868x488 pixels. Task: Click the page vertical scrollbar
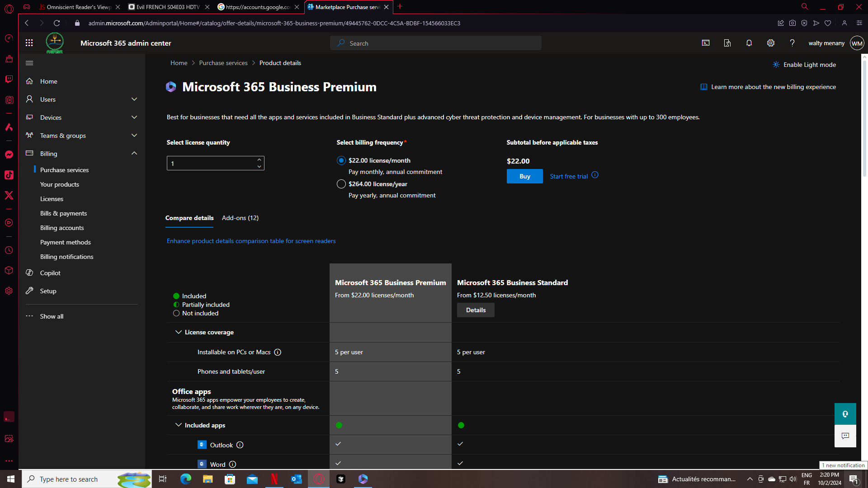coord(864,117)
